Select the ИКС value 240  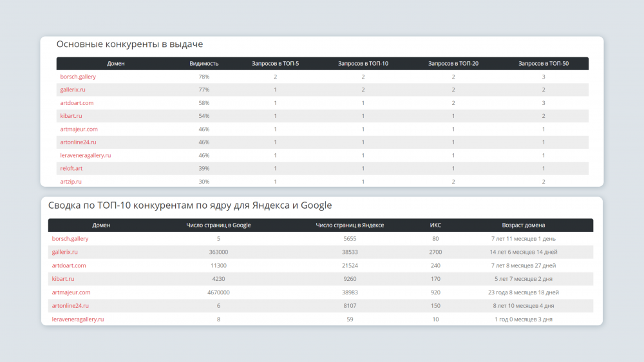pos(435,265)
